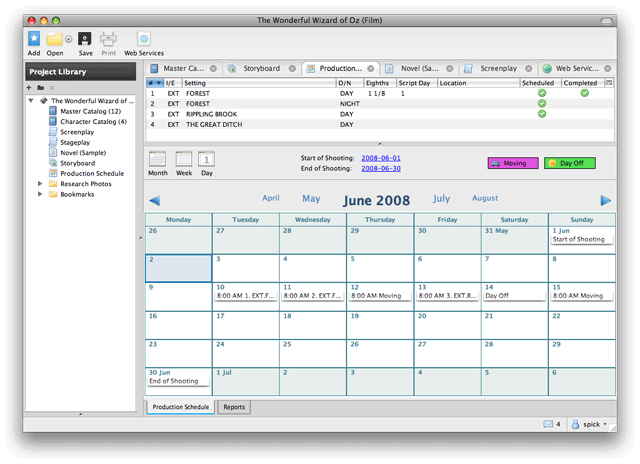Open the column chooser icon beside Completed
Screen dimensions: 640x464
pyautogui.click(x=609, y=83)
